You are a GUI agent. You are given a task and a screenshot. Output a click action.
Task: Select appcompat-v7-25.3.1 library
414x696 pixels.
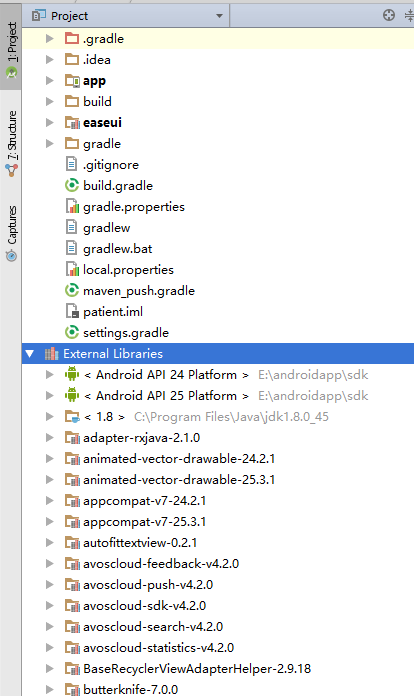[x=145, y=522]
